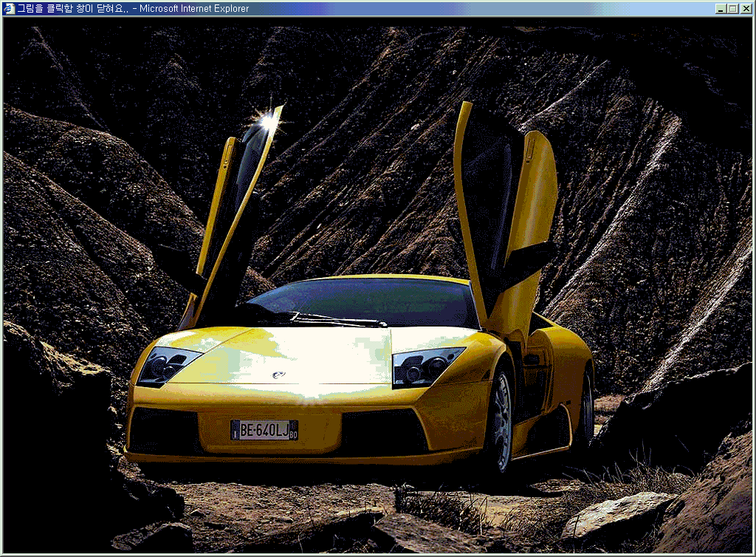
Task: Click the windshield wiper blade
Action: tap(340, 319)
